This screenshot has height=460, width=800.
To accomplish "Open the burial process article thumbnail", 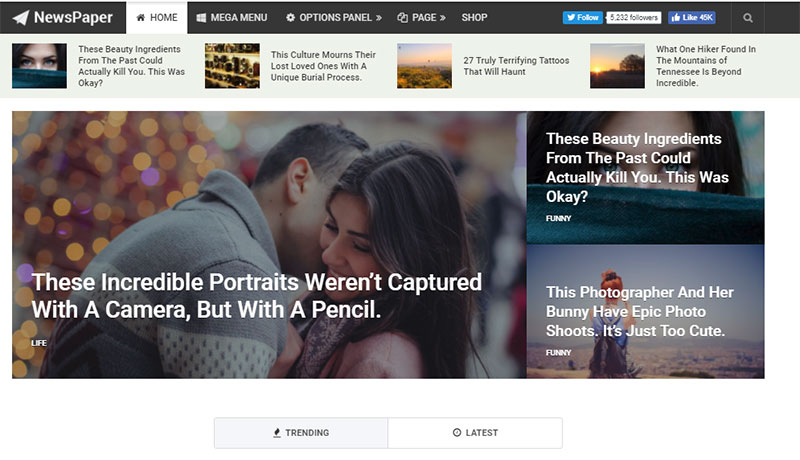I will (232, 66).
